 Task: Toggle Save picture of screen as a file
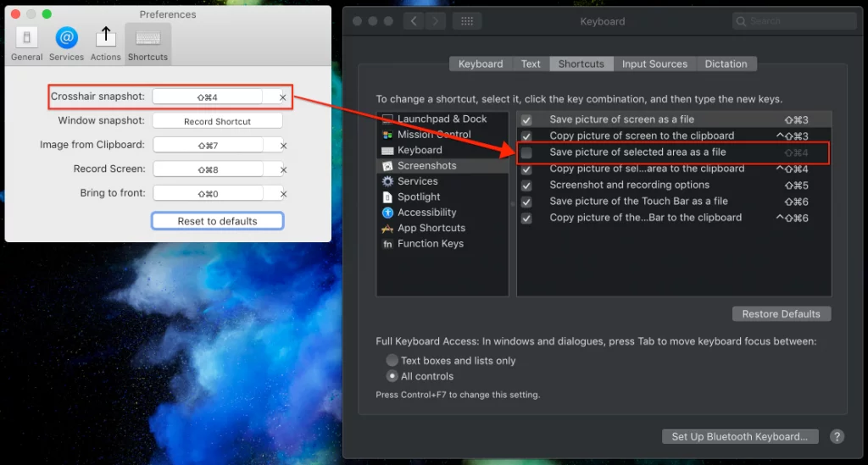(x=526, y=120)
